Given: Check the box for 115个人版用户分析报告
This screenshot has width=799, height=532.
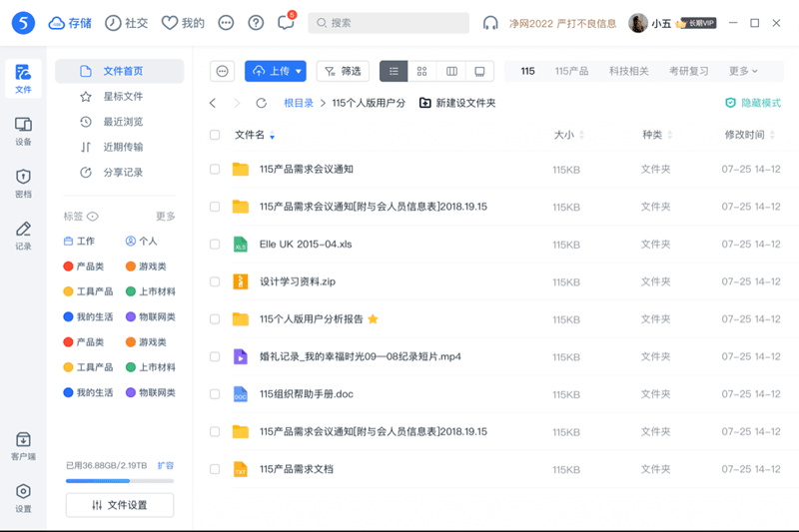Looking at the screenshot, I should (215, 319).
